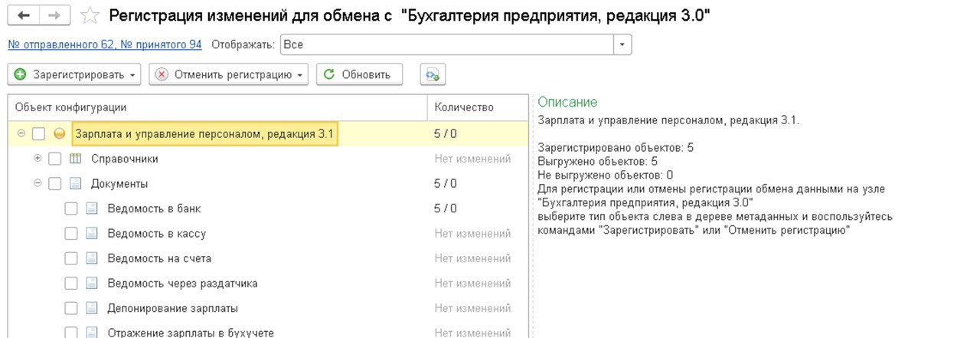The image size is (980, 338).
Task: Click the 5 / 0 count of Документы
Action: (x=446, y=184)
